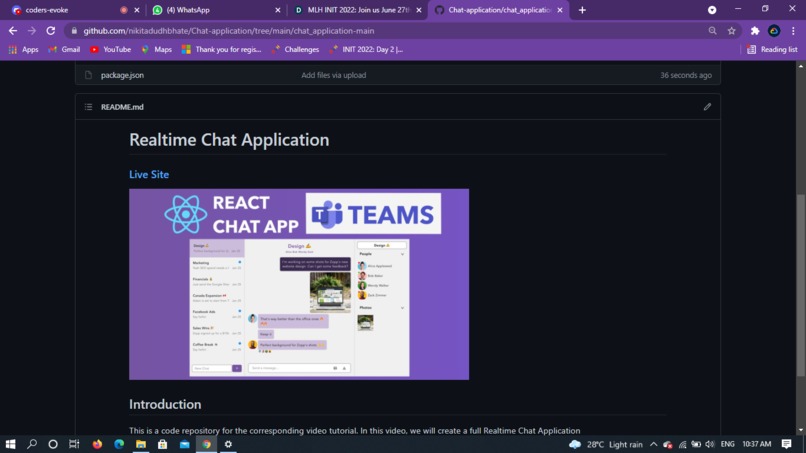Open the network icon in the tray
The height and width of the screenshot is (453, 806).
(x=682, y=444)
